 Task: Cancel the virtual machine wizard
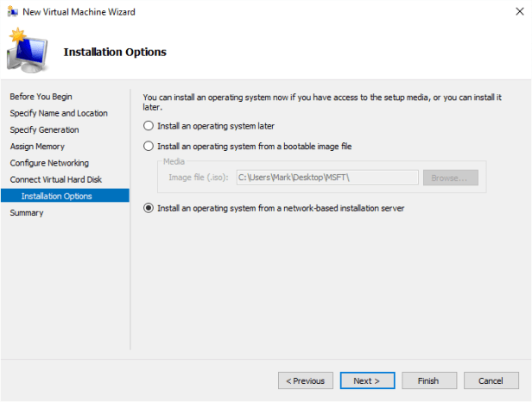(491, 380)
